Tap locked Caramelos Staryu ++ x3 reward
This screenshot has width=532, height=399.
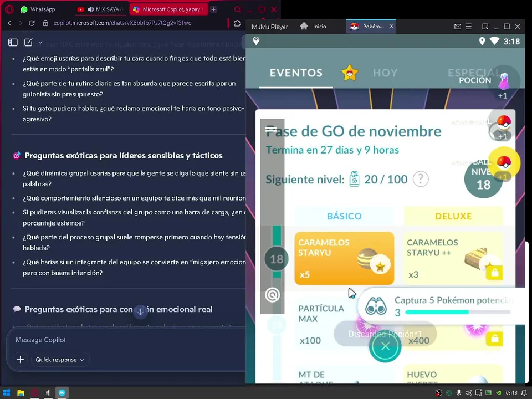point(453,258)
